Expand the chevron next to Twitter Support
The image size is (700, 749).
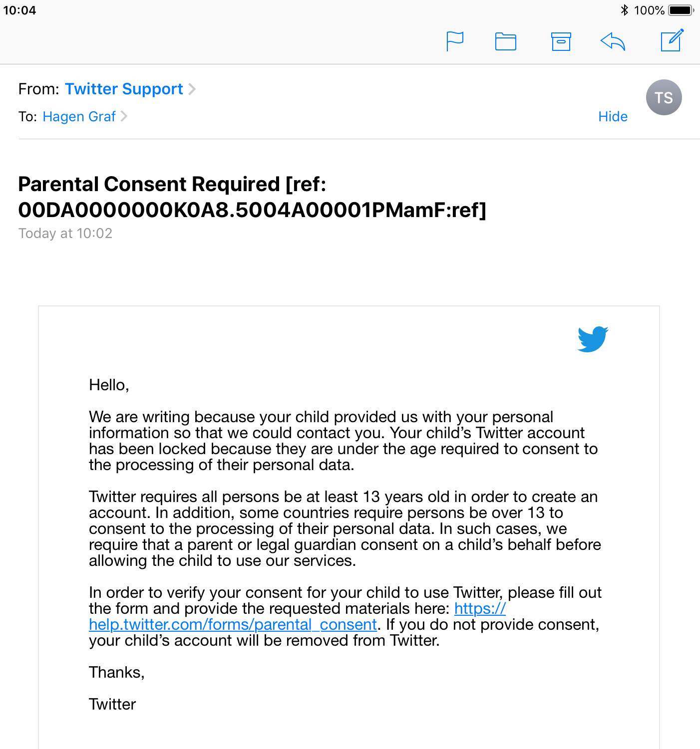[192, 89]
